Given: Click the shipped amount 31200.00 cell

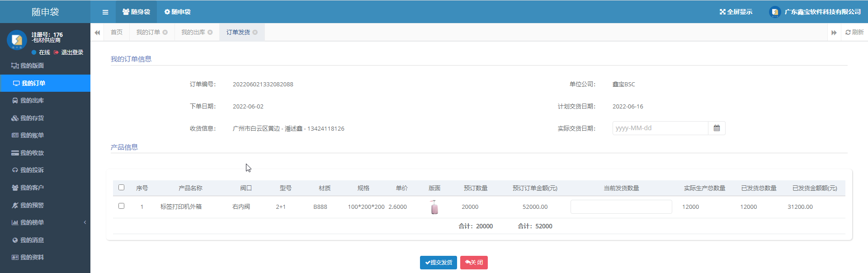Looking at the screenshot, I should click(800, 207).
